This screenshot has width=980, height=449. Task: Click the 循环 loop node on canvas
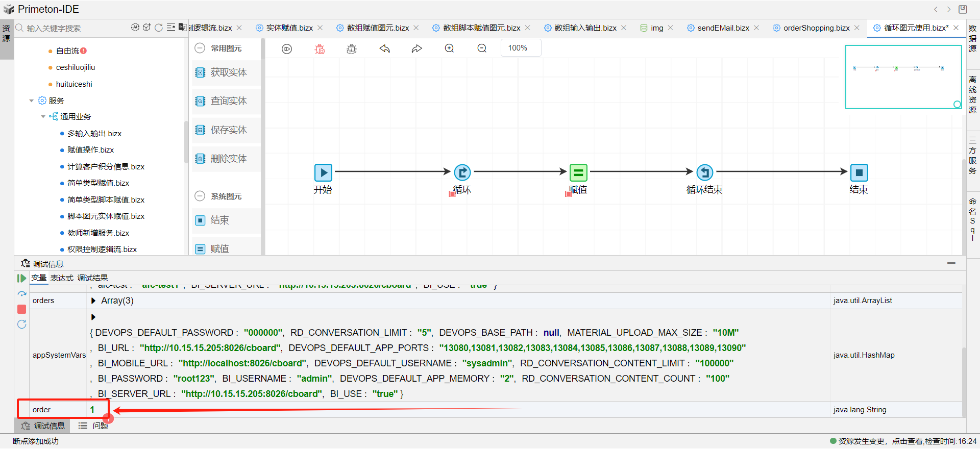pyautogui.click(x=462, y=172)
